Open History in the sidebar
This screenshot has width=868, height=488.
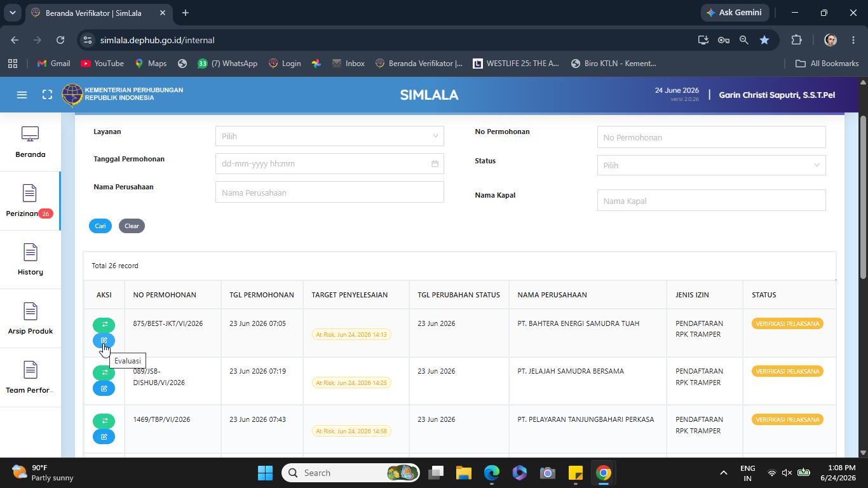pyautogui.click(x=30, y=259)
